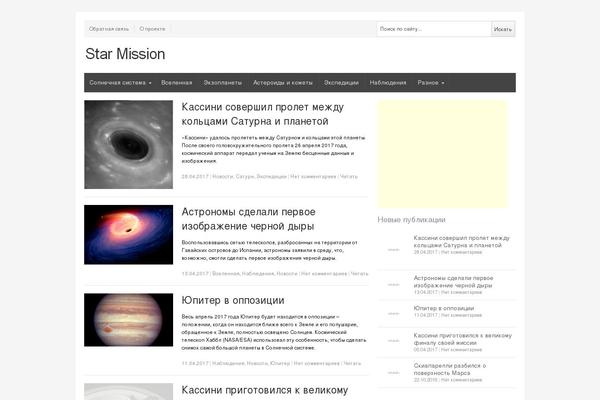This screenshot has width=600, height=400.
Task: Open 'Нет комментариев' under the Jupiter article
Action: click(x=316, y=363)
